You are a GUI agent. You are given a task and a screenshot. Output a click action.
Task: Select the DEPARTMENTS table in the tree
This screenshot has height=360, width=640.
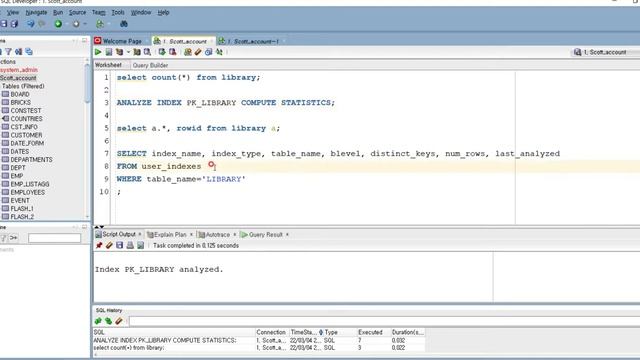tap(31, 160)
